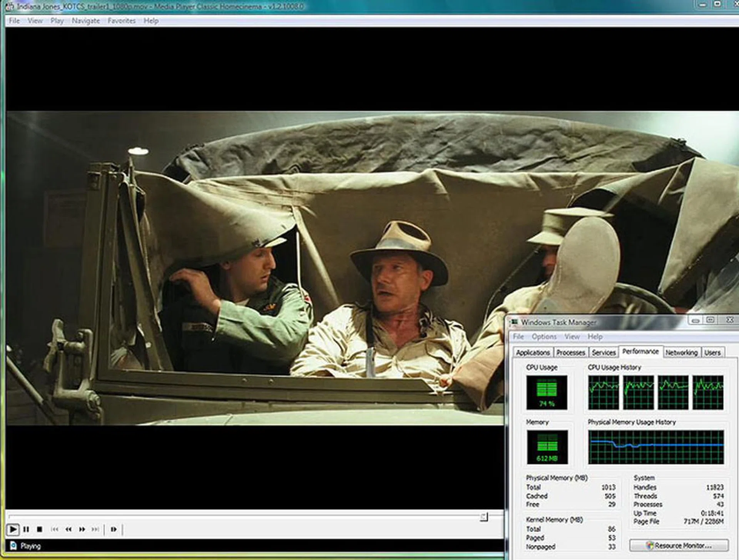Open the Navigate menu
Screen dimensions: 739x560
point(85,21)
